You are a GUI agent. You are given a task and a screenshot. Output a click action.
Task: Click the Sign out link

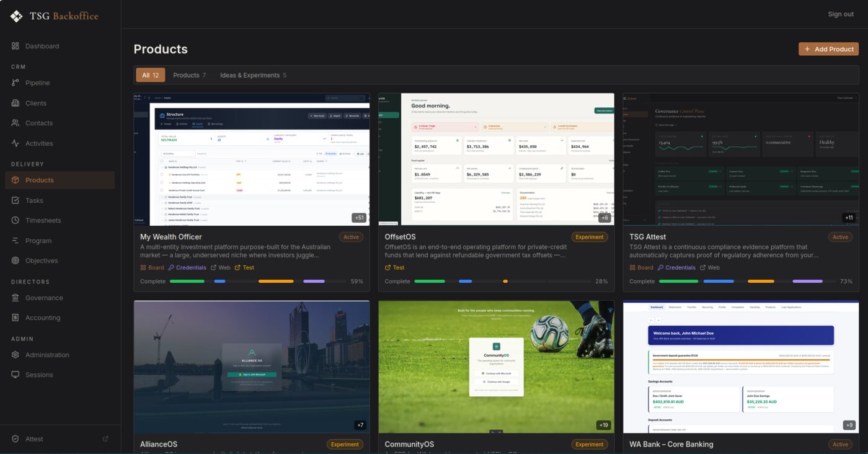pyautogui.click(x=841, y=14)
